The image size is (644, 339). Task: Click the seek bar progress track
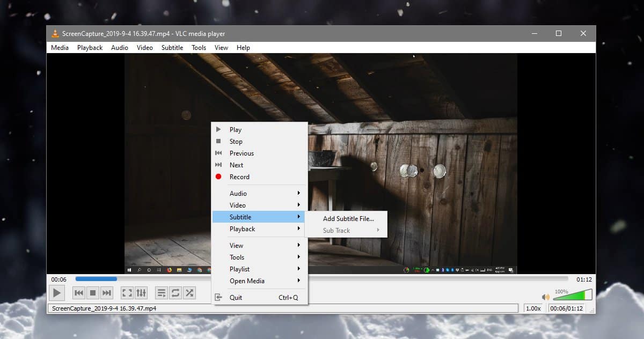click(x=321, y=279)
